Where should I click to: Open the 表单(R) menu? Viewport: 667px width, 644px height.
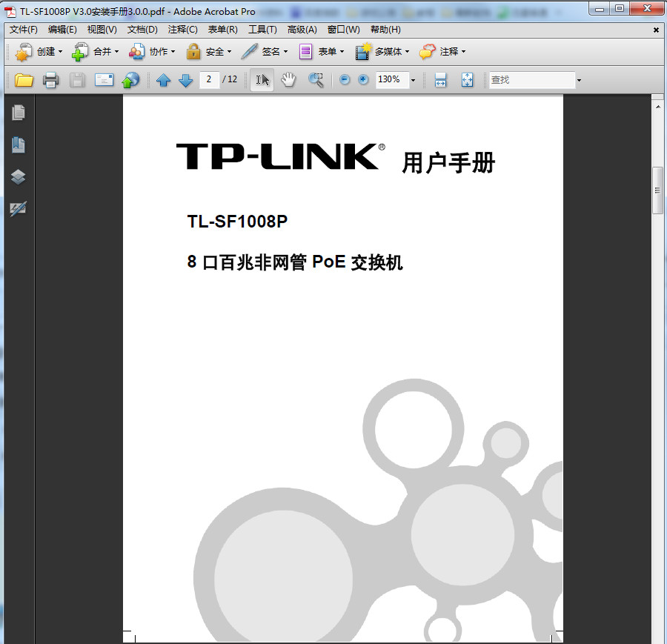[x=222, y=30]
